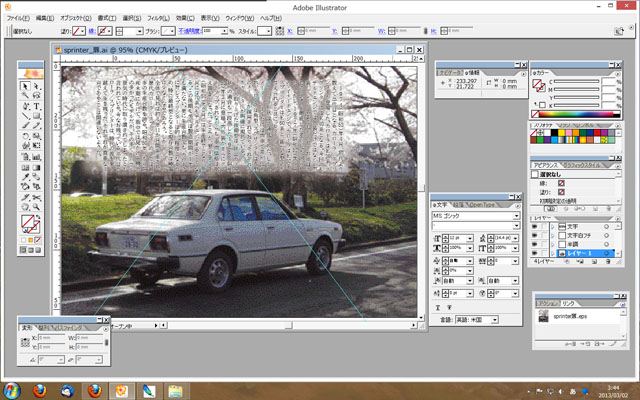Click the target circle of 文字白フチ layer

pyautogui.click(x=607, y=236)
